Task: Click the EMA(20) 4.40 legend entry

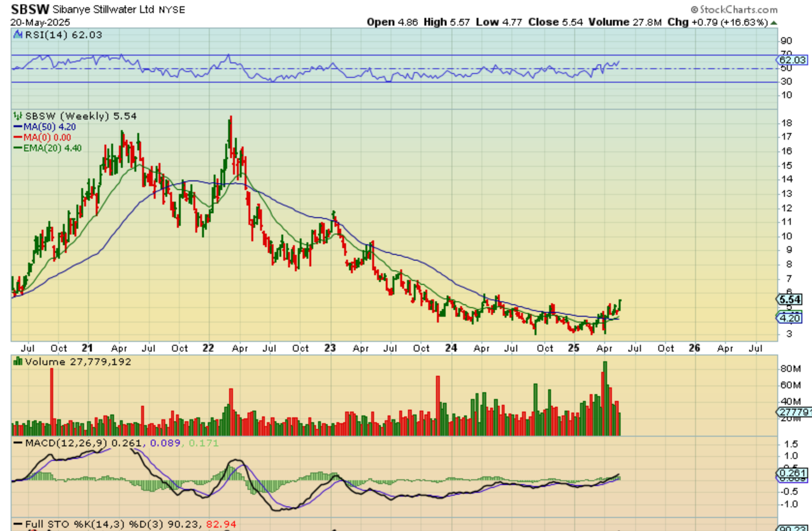Action: [x=47, y=148]
